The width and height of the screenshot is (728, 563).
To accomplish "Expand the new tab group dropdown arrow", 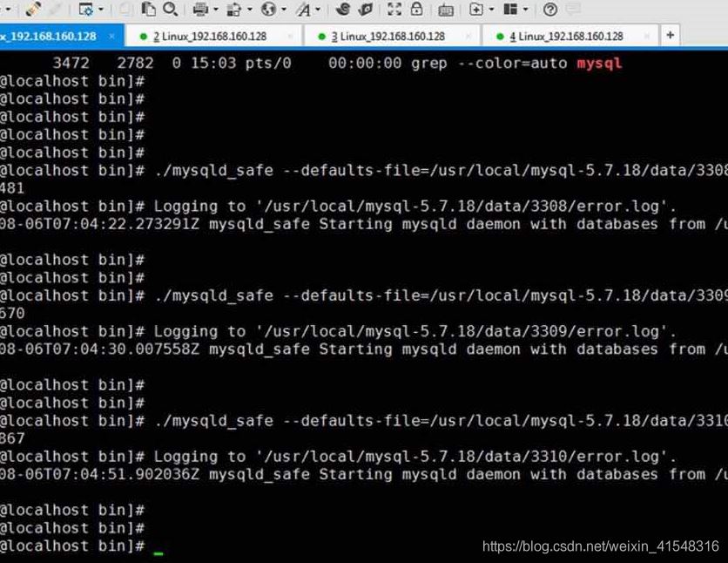I will pos(490,10).
